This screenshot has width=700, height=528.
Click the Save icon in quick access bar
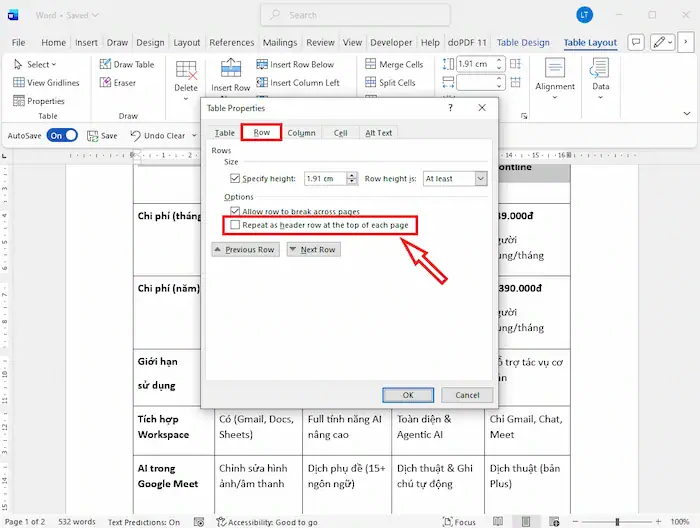(91, 135)
